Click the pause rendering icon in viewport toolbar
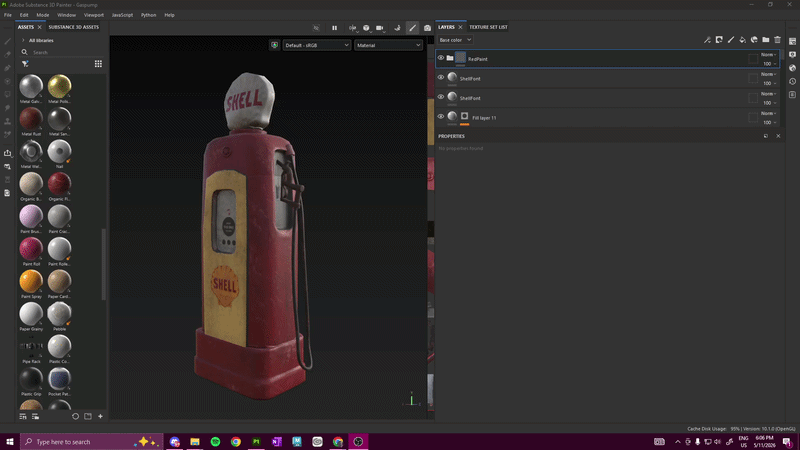The height and width of the screenshot is (450, 800). (x=335, y=28)
